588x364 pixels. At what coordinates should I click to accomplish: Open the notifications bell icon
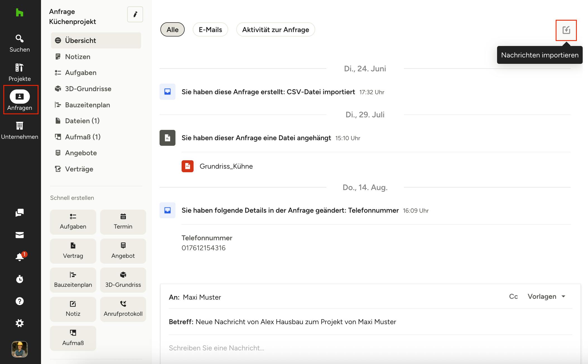[x=20, y=257]
